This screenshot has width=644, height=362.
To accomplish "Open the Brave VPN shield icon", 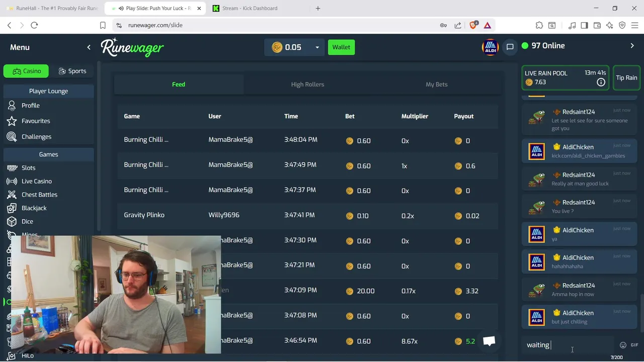I will [x=622, y=25].
